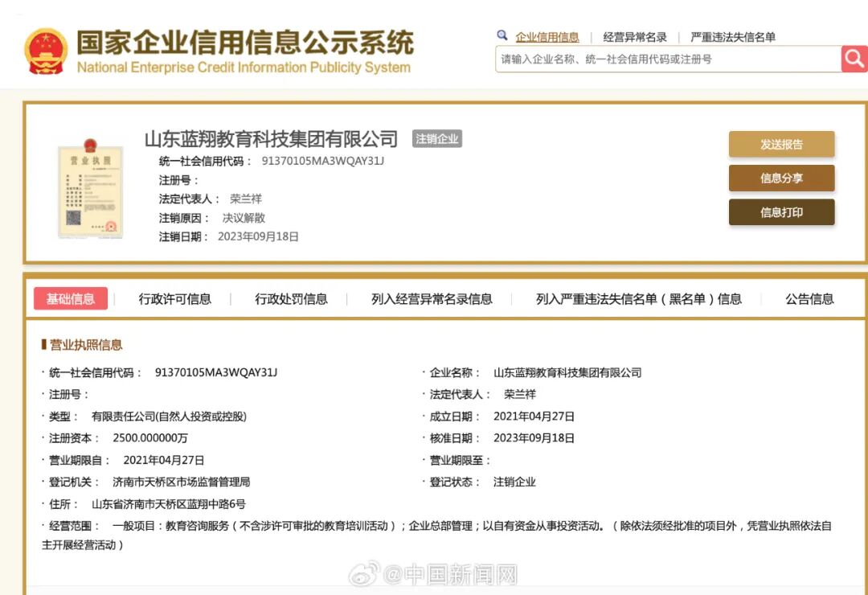Viewport: 868px width, 595px height.
Task: Click the national emblem logo
Action: tap(46, 50)
